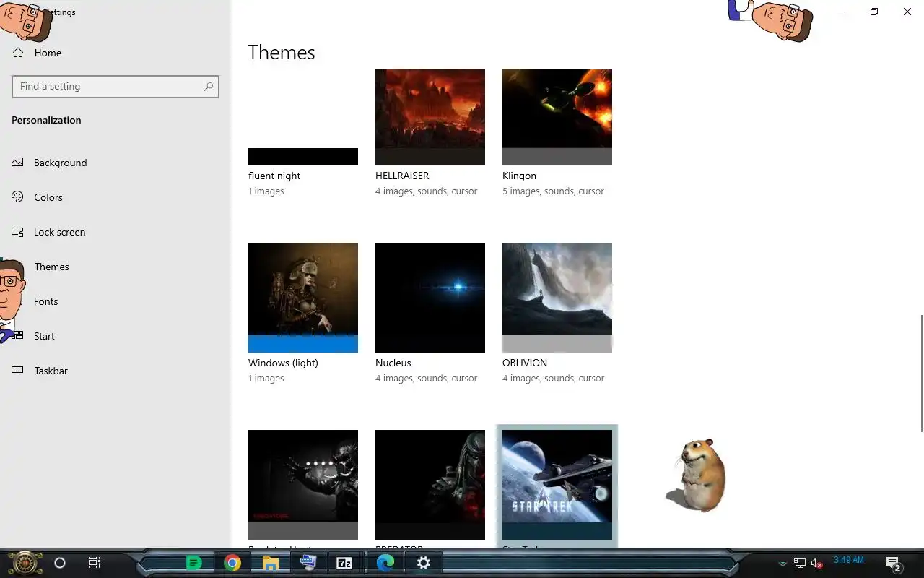Click the Background picture icon in sidebar
The width and height of the screenshot is (924, 578).
click(18, 163)
